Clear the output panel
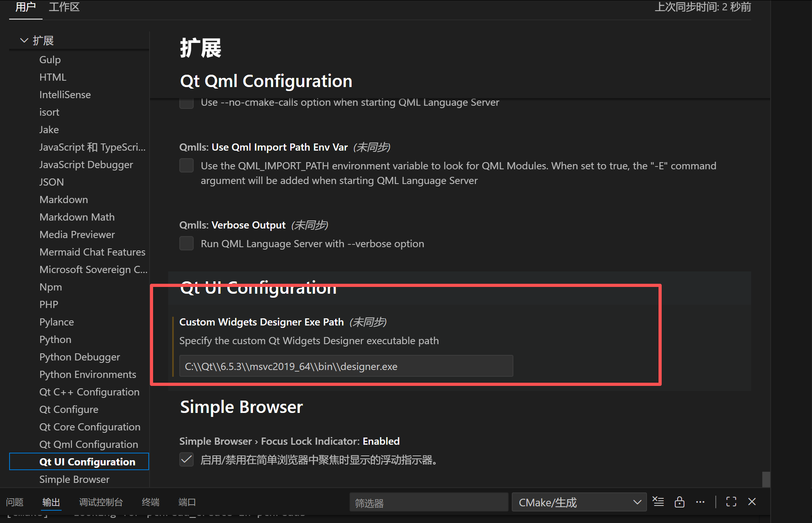The height and width of the screenshot is (523, 812). (x=658, y=502)
